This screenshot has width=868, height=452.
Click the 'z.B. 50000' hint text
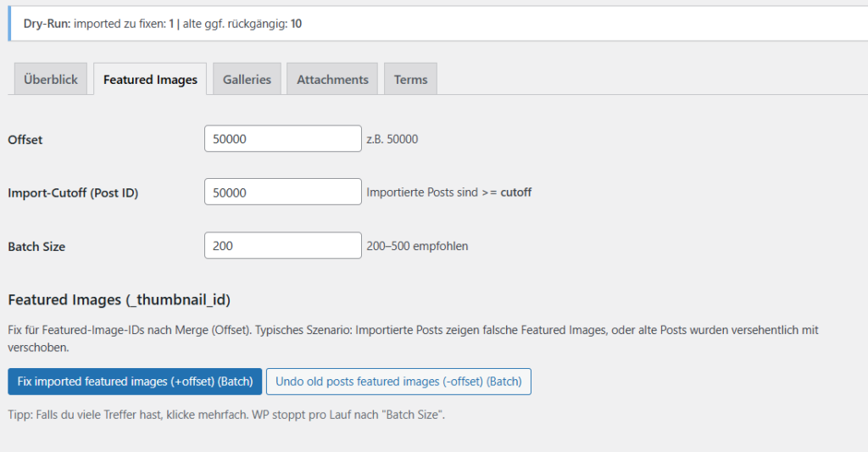point(392,139)
